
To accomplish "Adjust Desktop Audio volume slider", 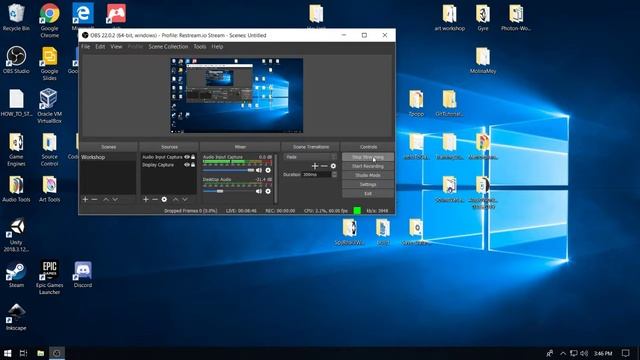I will click(229, 191).
